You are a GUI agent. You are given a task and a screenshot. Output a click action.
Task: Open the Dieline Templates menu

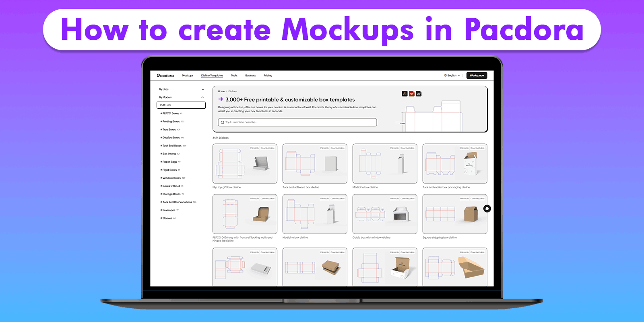(x=212, y=76)
